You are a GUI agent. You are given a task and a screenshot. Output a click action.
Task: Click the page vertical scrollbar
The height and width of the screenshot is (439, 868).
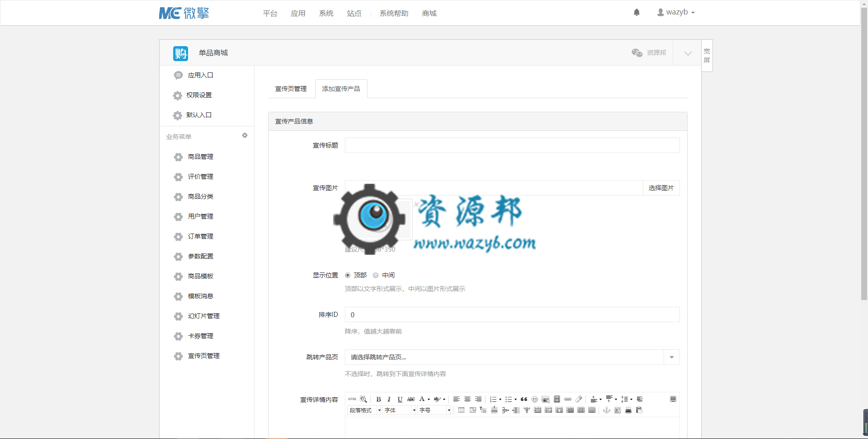pos(864,154)
